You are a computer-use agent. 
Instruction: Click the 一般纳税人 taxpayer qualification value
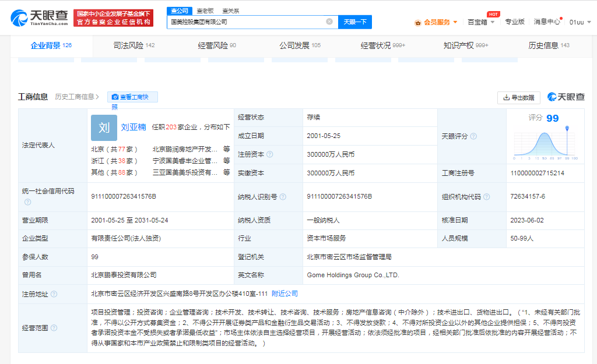(323, 220)
